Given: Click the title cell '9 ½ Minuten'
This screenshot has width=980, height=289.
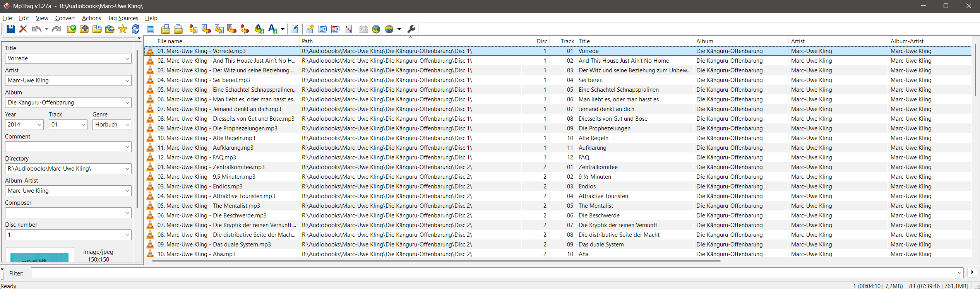Looking at the screenshot, I should [595, 177].
